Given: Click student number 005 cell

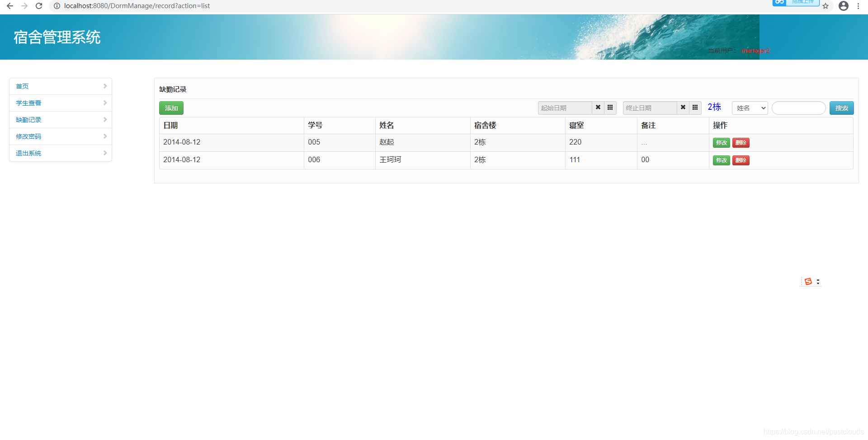Looking at the screenshot, I should click(x=340, y=142).
